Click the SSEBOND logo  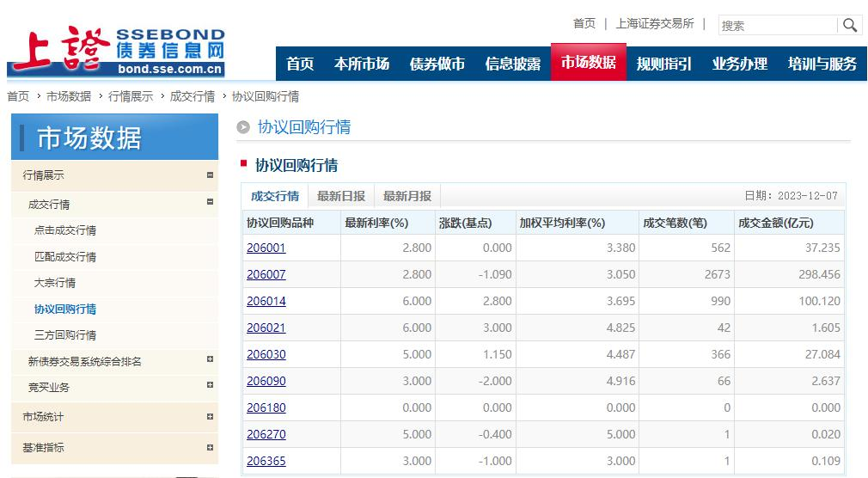click(x=116, y=51)
